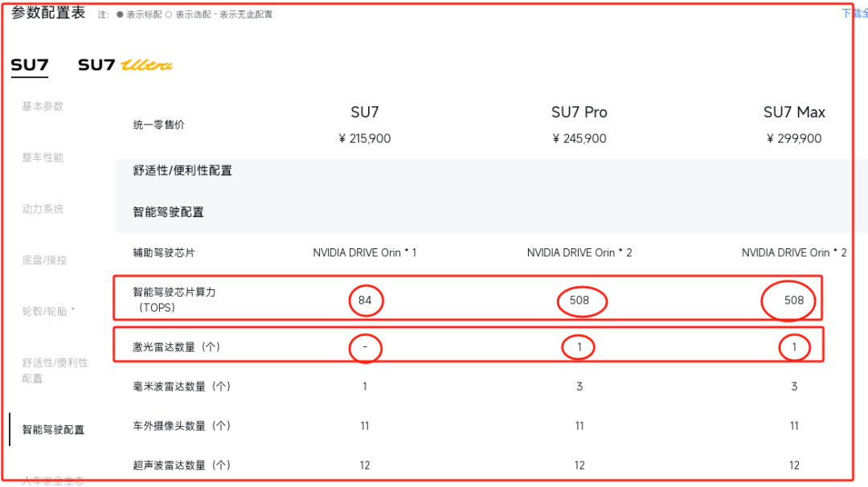Open 基本参数 in the sidebar
This screenshot has height=487, width=868.
(x=43, y=106)
